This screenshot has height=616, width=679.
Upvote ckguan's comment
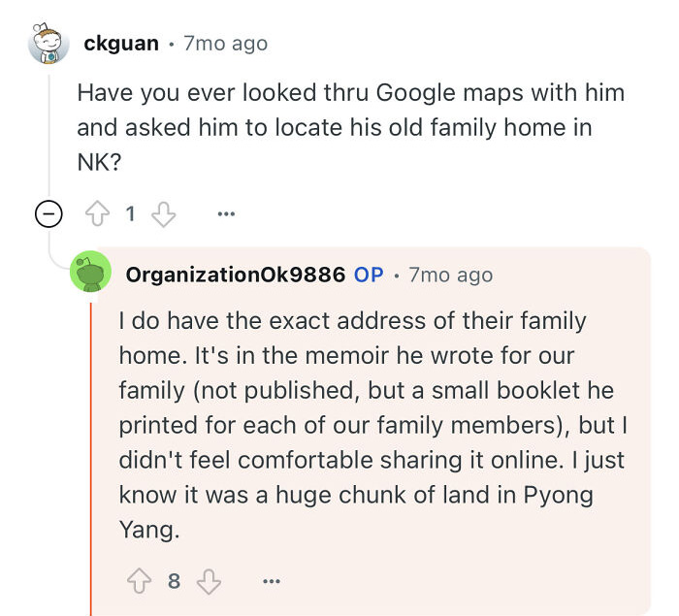tap(97, 213)
